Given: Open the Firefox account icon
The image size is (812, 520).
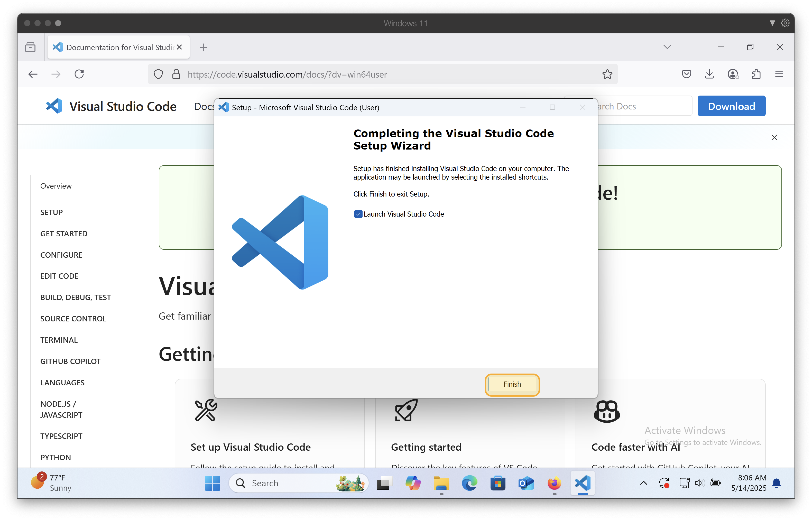Looking at the screenshot, I should tap(733, 74).
